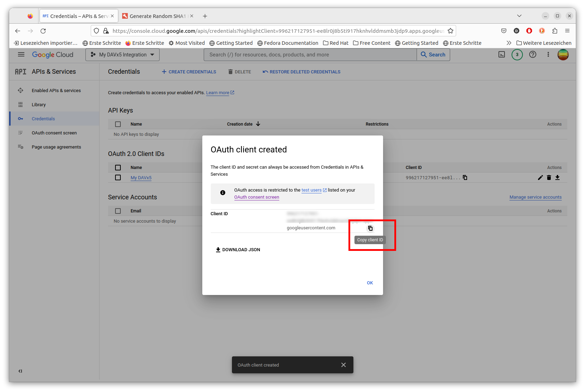Show more bookmarks chevron
The width and height of the screenshot is (585, 392).
(509, 43)
